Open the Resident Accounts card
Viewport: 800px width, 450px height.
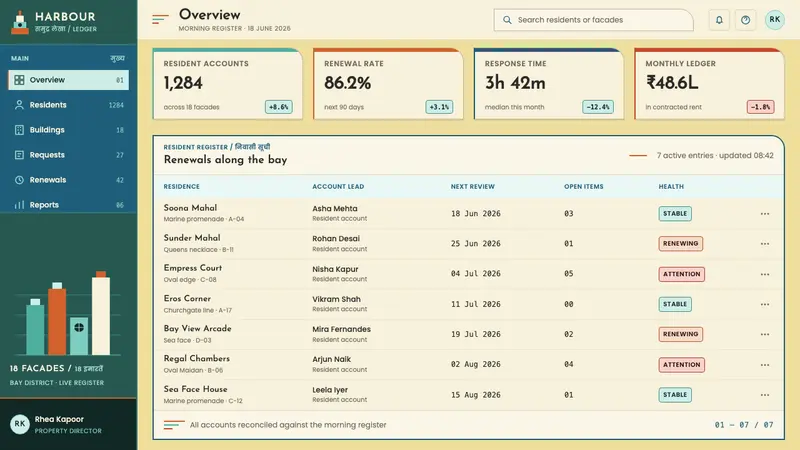pos(228,84)
